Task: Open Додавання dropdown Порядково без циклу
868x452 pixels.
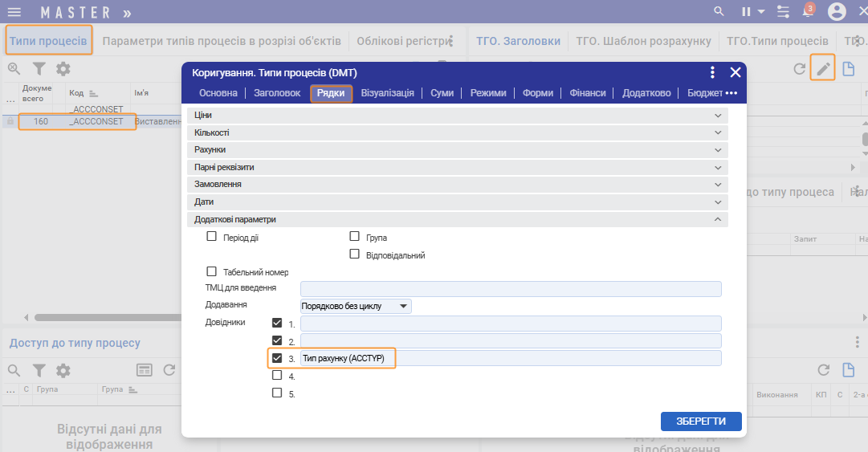Action: pyautogui.click(x=356, y=306)
